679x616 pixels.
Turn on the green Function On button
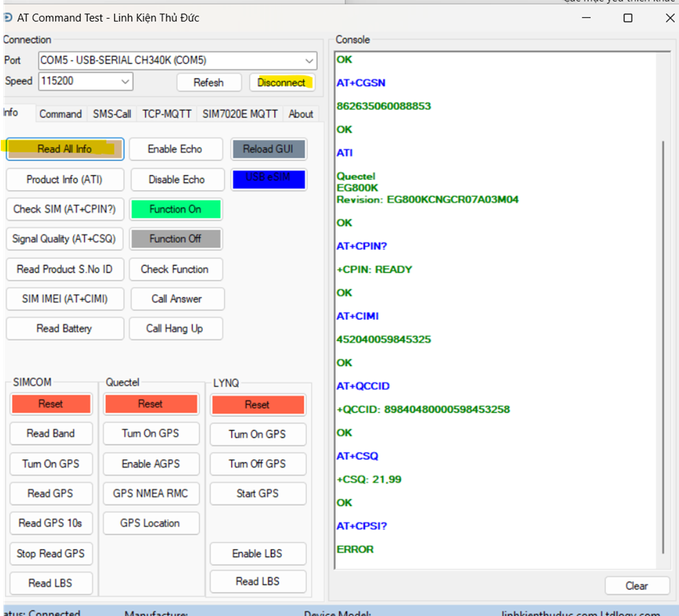coord(175,209)
